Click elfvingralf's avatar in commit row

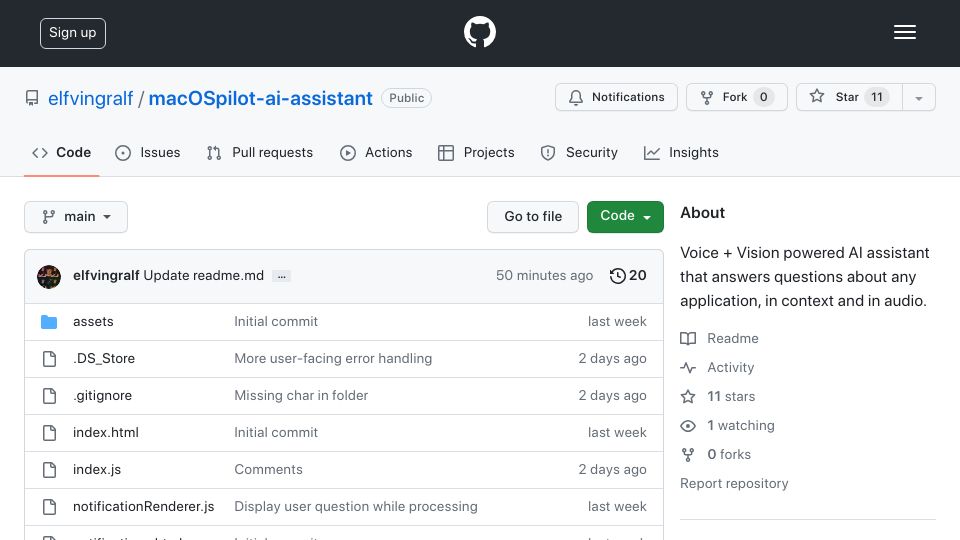49,277
